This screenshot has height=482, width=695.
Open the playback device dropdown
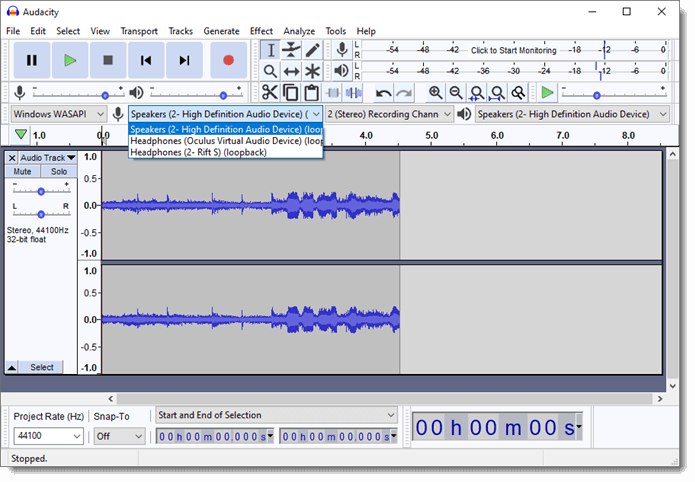(572, 114)
